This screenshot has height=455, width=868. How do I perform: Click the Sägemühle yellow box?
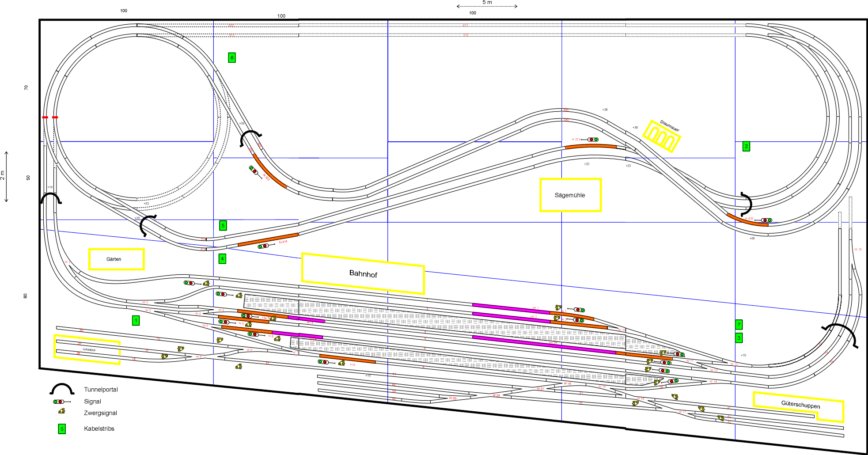pyautogui.click(x=570, y=195)
